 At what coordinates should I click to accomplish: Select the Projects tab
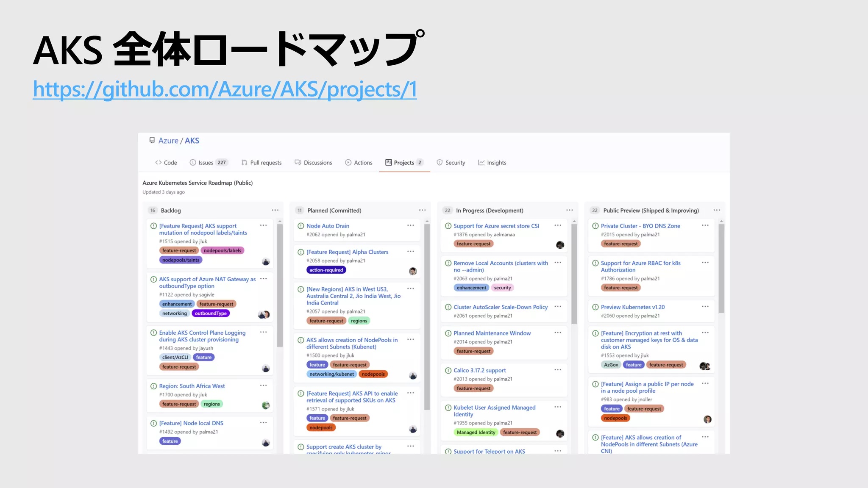pos(404,163)
